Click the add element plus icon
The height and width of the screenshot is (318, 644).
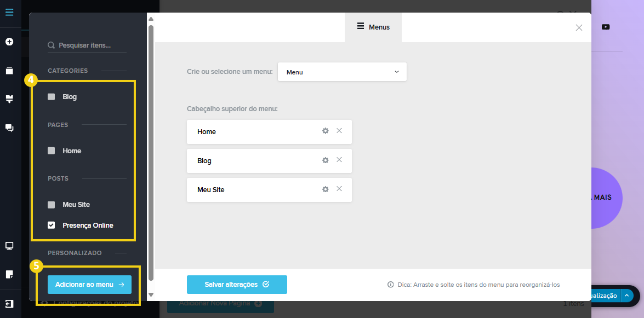[x=9, y=42]
